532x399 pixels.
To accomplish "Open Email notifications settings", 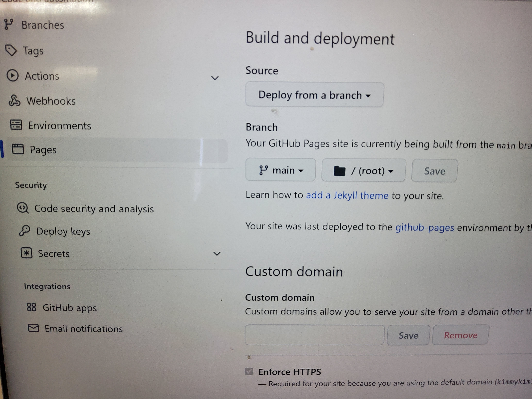I will pyautogui.click(x=84, y=329).
